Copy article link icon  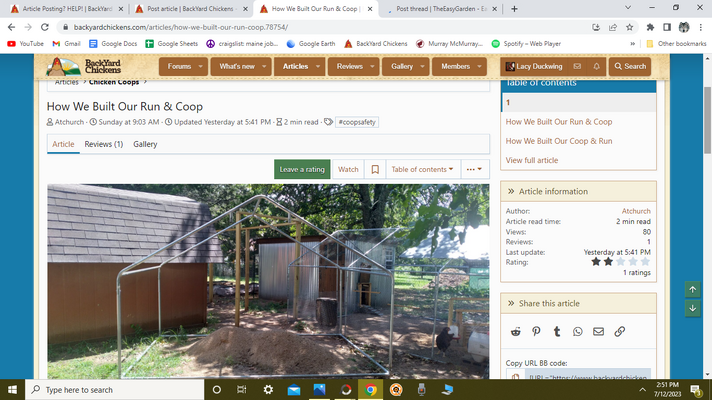click(x=619, y=331)
